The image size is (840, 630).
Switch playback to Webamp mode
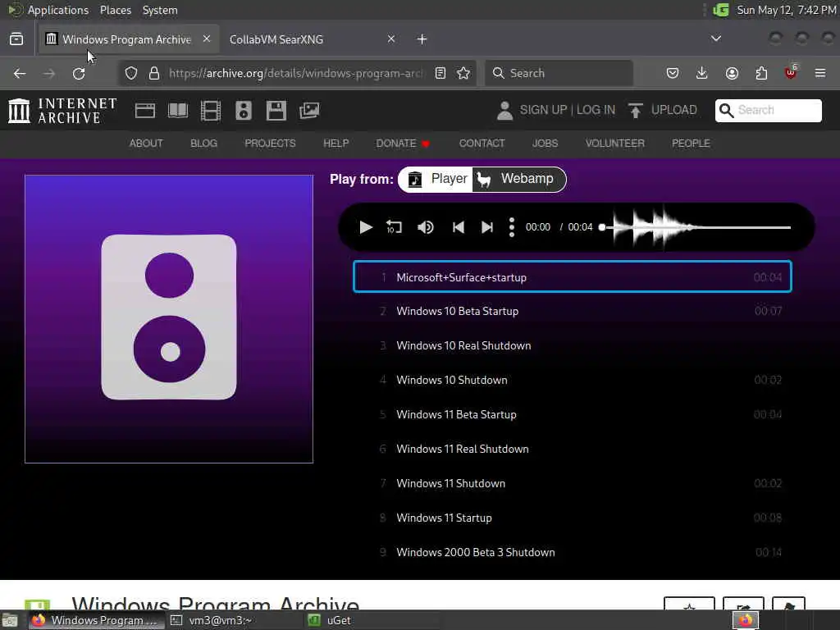tap(518, 179)
